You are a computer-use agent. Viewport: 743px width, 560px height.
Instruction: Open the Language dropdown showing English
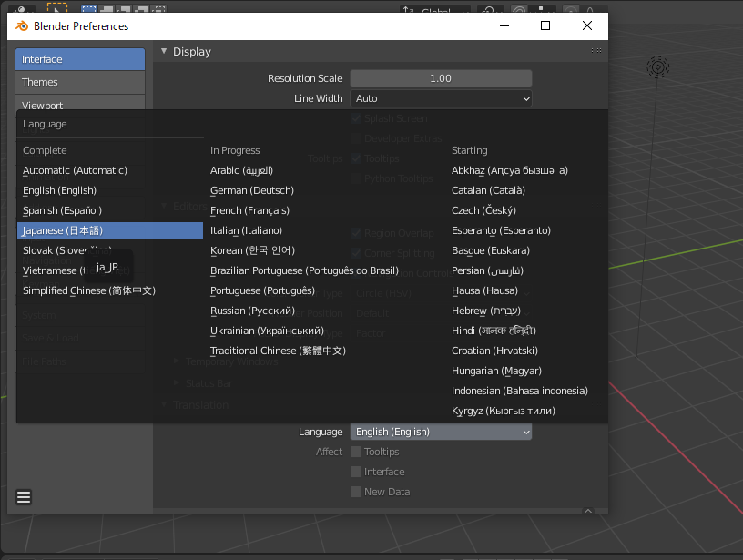441,432
